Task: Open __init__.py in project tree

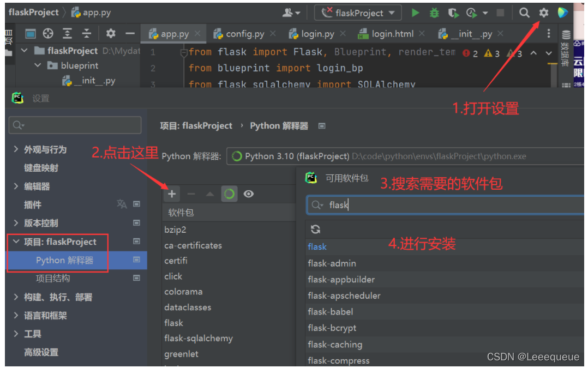Action: (x=89, y=81)
